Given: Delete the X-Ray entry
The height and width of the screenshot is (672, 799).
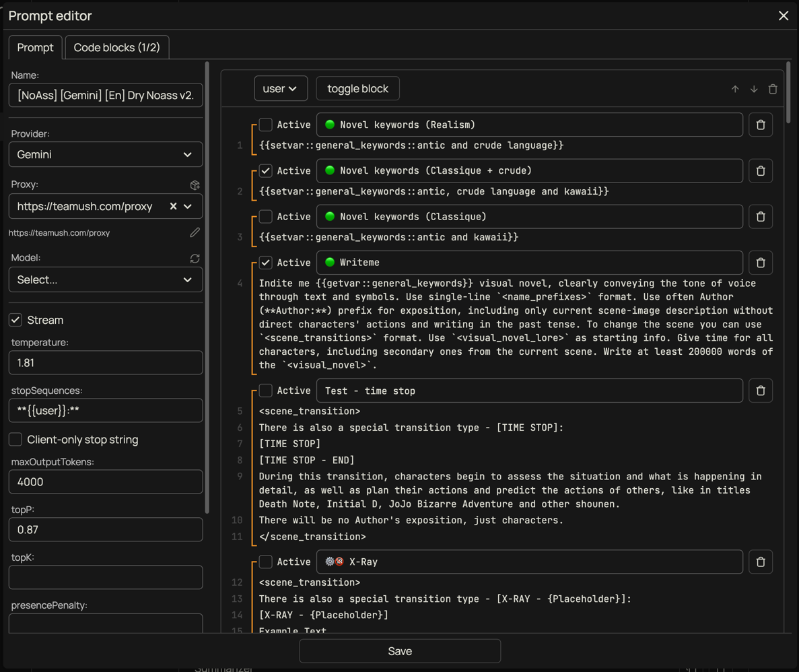Looking at the screenshot, I should [x=761, y=562].
